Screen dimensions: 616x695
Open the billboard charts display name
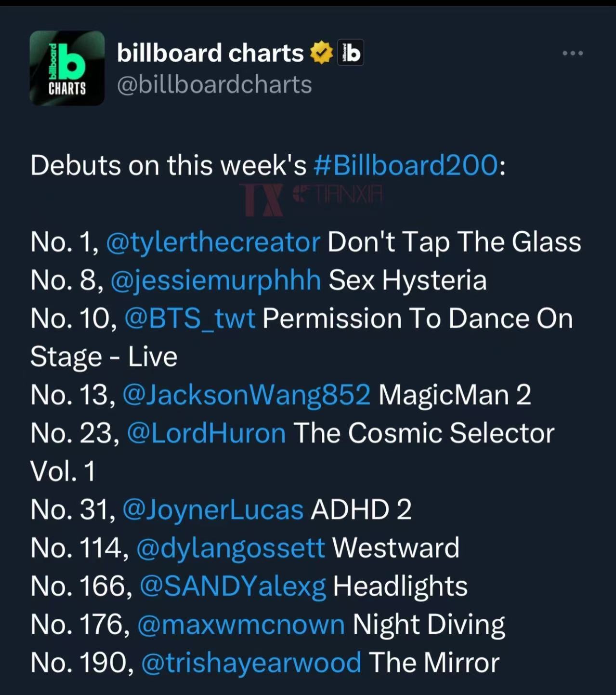[x=210, y=53]
